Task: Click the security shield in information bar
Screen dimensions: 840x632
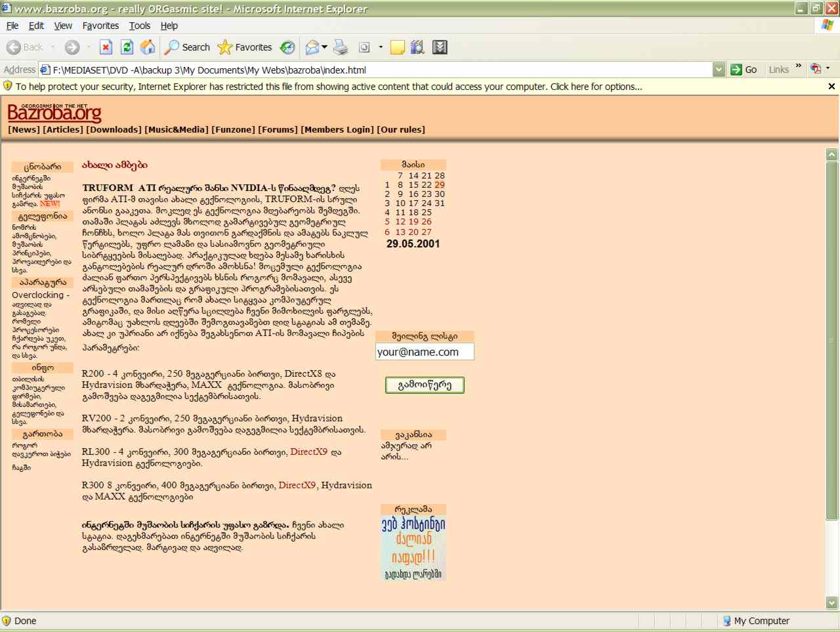Action: tap(8, 86)
